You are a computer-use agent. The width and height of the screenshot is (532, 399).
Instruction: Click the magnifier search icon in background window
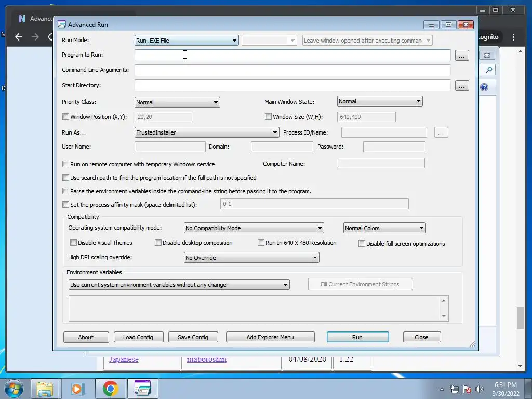coord(489,70)
